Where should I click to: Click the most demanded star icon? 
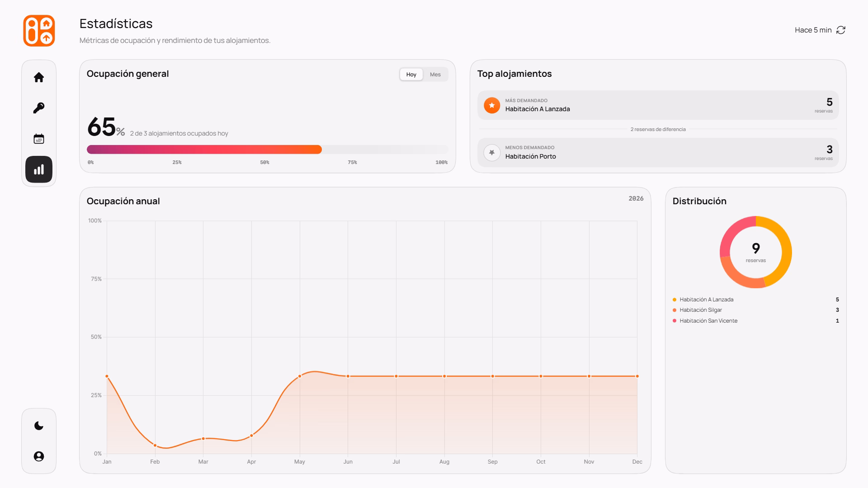492,105
